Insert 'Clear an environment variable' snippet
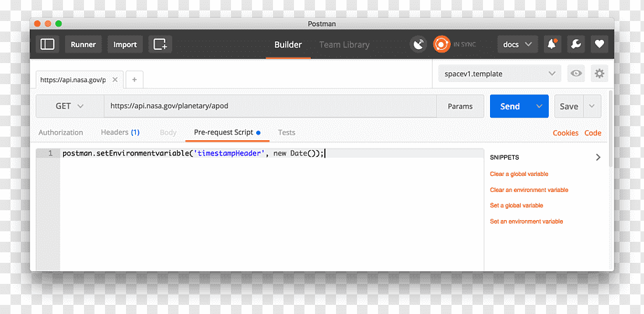This screenshot has width=644, height=314. click(529, 190)
